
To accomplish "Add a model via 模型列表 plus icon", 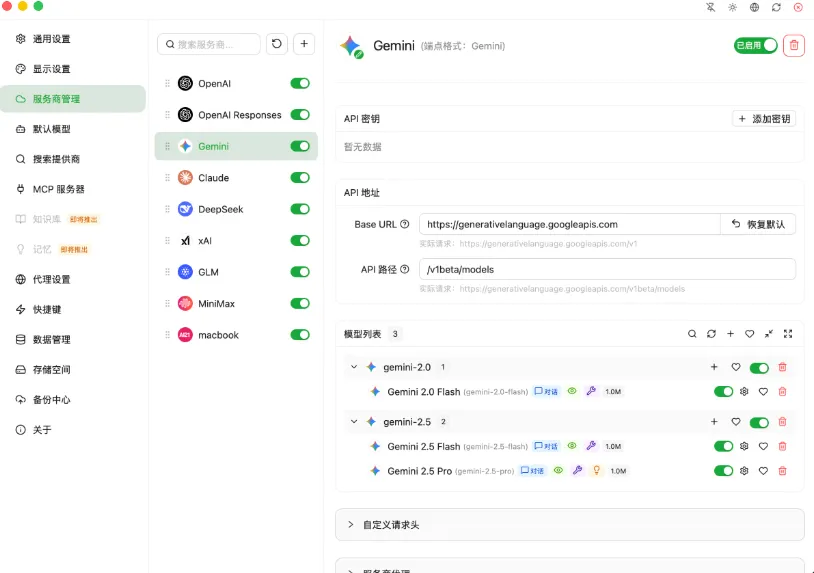I will point(730,334).
